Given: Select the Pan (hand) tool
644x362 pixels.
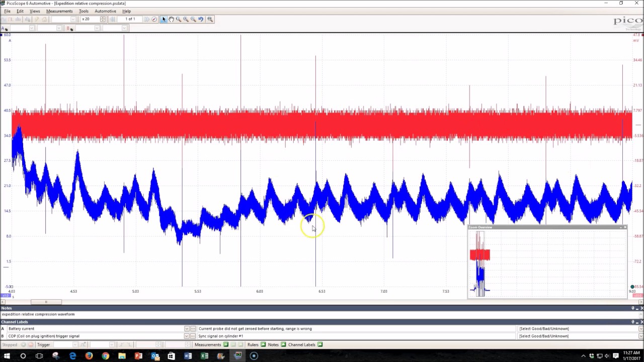Looking at the screenshot, I should click(x=171, y=19).
